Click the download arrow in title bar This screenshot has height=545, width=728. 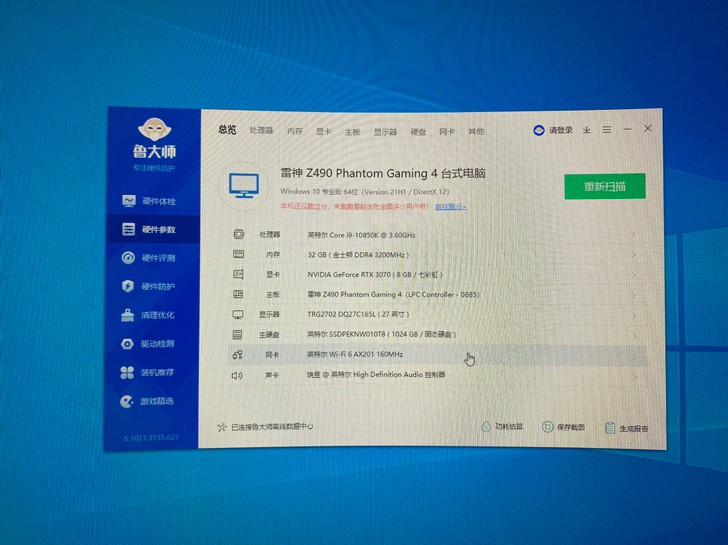coord(587,130)
